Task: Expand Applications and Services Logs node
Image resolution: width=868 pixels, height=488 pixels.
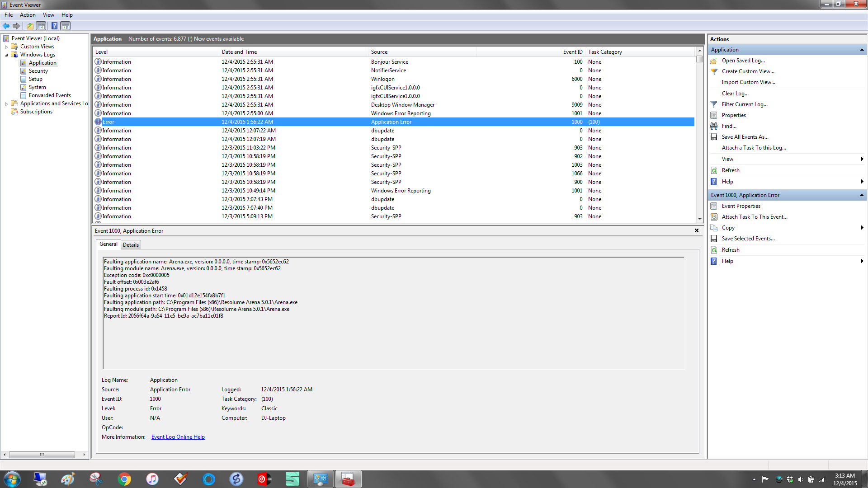Action: 6,104
